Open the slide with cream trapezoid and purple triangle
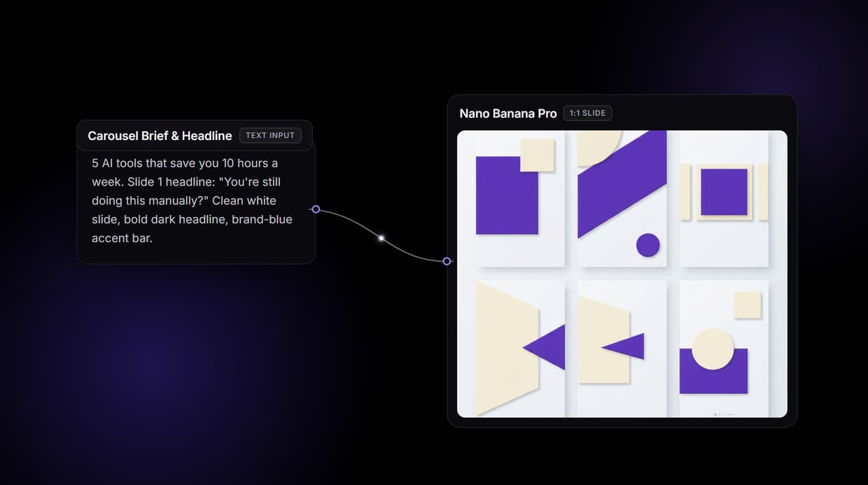 click(x=520, y=348)
